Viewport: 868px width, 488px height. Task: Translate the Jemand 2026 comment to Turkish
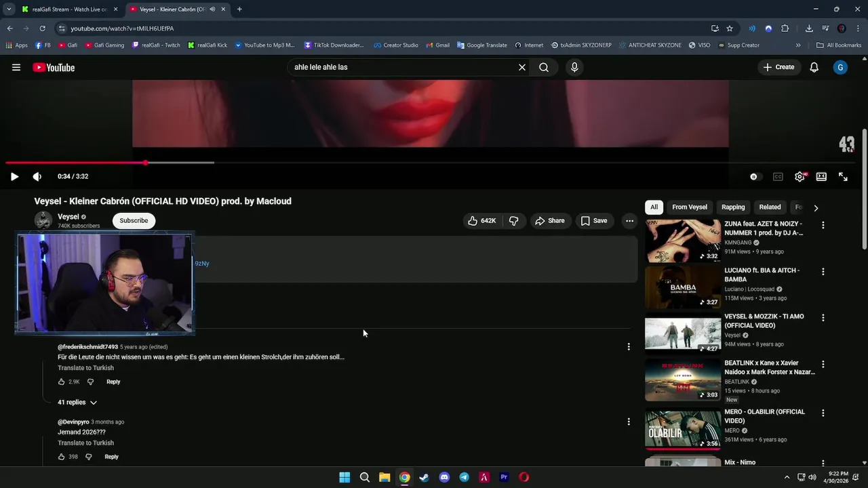coord(85,443)
